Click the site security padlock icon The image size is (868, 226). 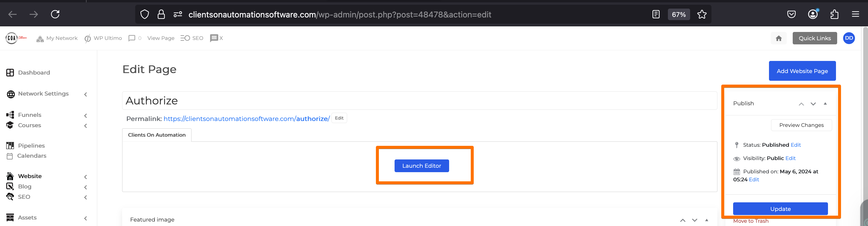tap(161, 14)
